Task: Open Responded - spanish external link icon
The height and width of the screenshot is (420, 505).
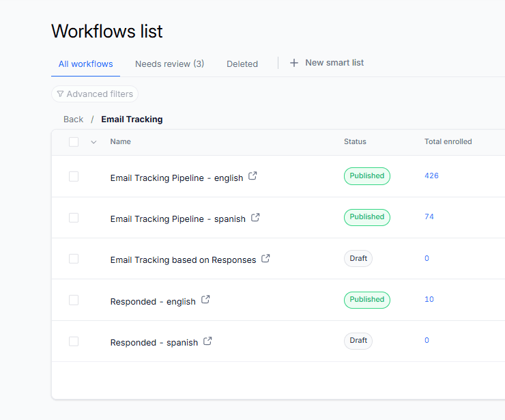Action: coord(207,341)
